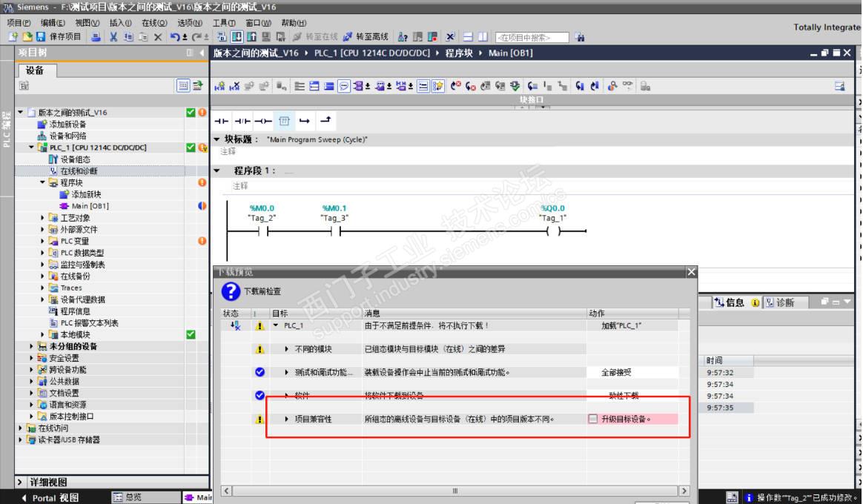The height and width of the screenshot is (504, 863).
Task: Open the 在线(O) menu
Action: point(154,22)
